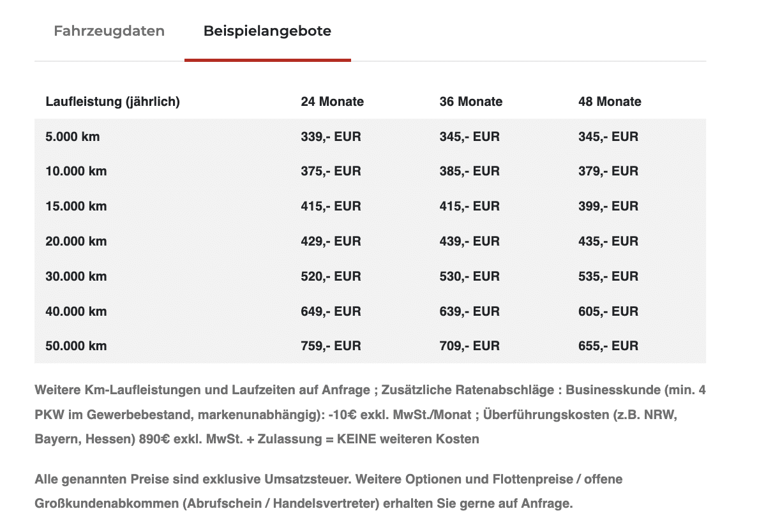
Task: Click the 48 Monate column header
Action: (610, 101)
